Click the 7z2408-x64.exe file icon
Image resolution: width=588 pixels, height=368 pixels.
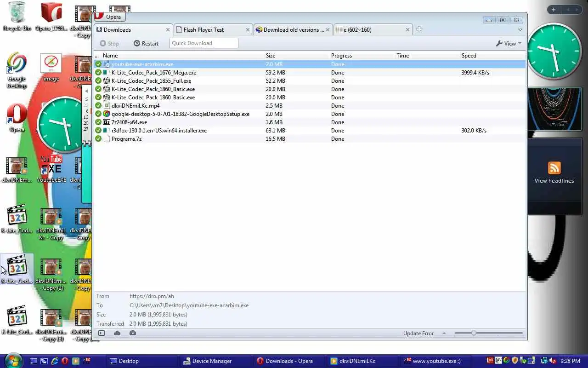tap(107, 122)
